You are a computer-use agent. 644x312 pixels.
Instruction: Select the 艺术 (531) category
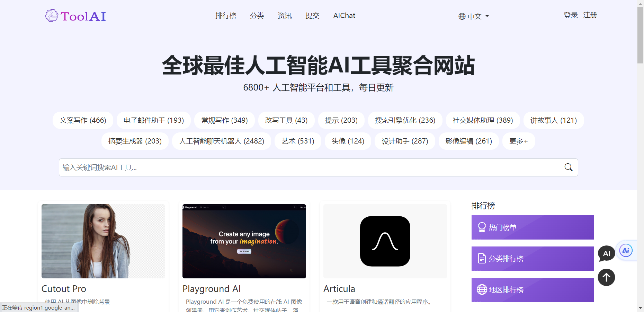coord(298,141)
